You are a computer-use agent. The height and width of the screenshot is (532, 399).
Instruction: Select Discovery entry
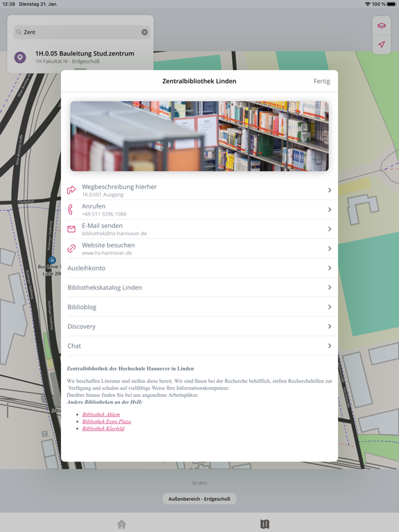(x=199, y=326)
